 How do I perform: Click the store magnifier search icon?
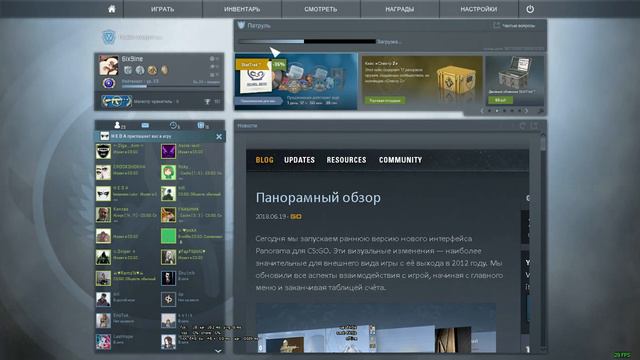[x=540, y=111]
